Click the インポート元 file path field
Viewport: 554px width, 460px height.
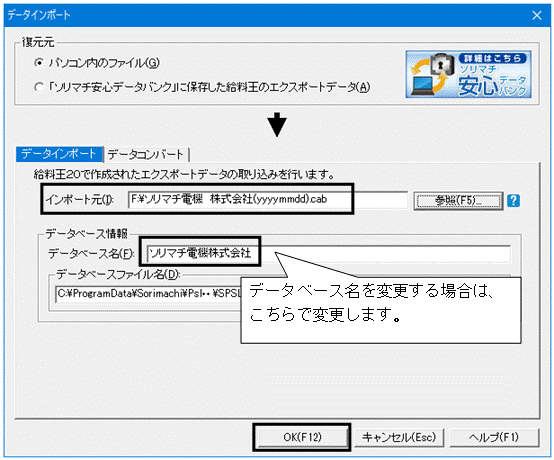267,200
